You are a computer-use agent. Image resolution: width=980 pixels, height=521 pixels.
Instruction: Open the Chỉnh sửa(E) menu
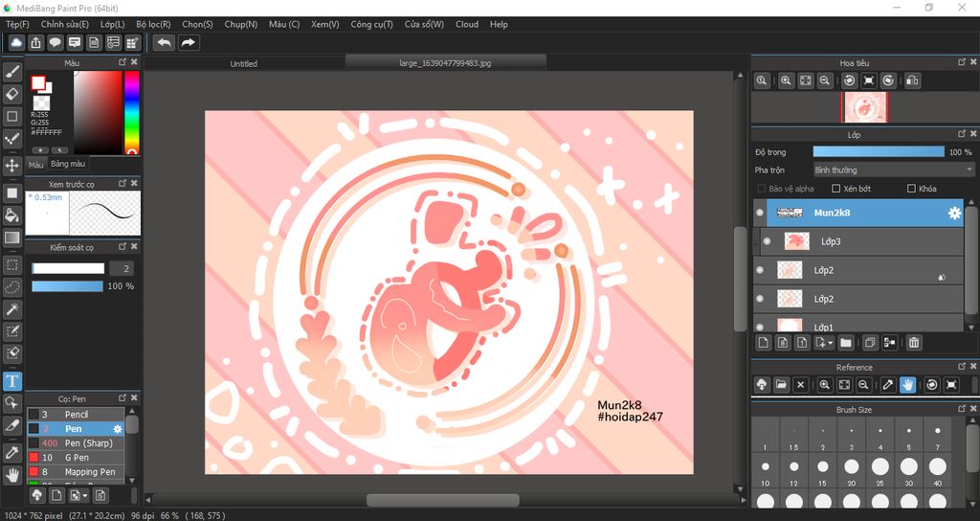pyautogui.click(x=64, y=24)
